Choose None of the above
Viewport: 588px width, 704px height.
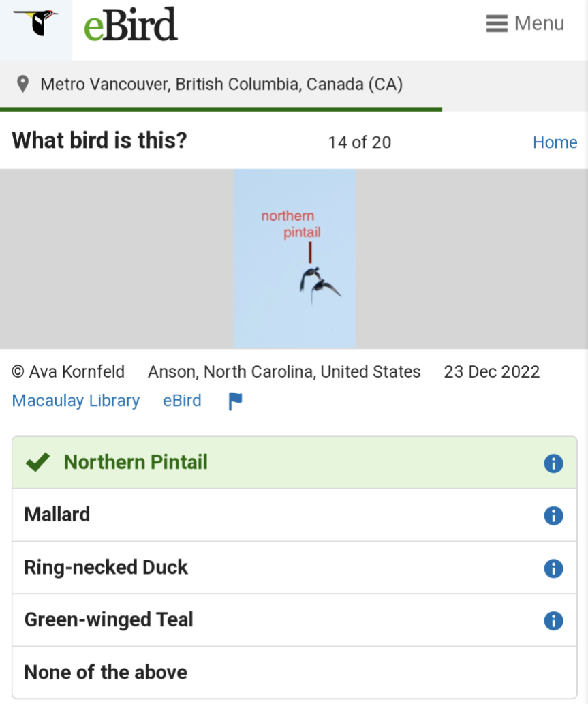pos(294,672)
